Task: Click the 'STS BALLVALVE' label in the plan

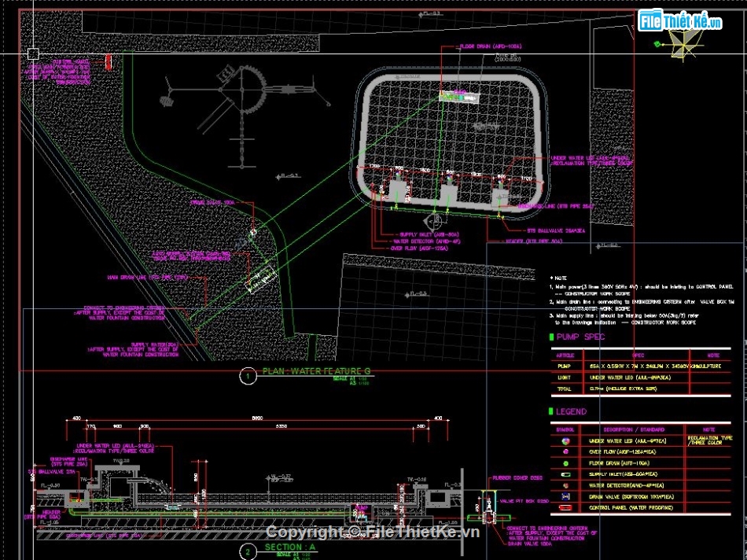Action: click(x=557, y=230)
